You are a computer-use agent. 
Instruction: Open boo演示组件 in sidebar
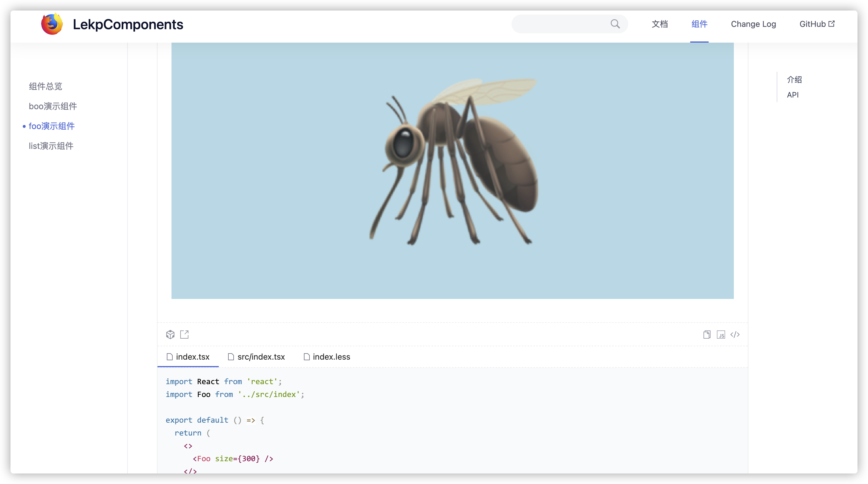(x=53, y=106)
